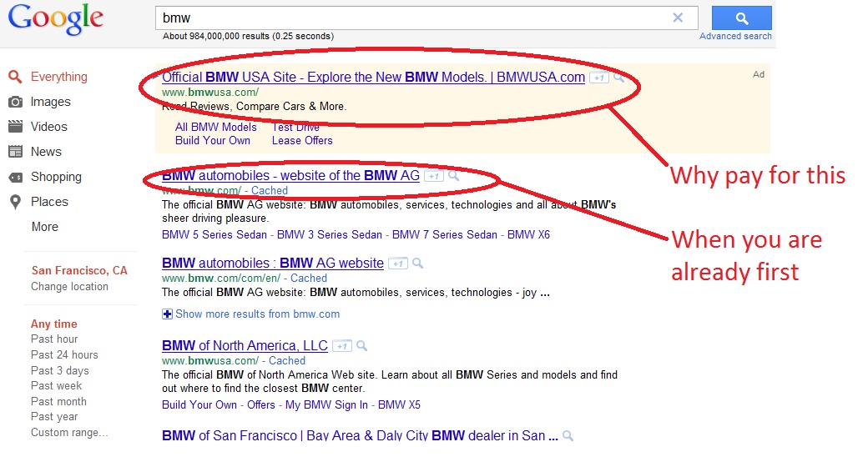Open All BMW Models sitelink
This screenshot has width=868, height=472.
pyautogui.click(x=216, y=127)
